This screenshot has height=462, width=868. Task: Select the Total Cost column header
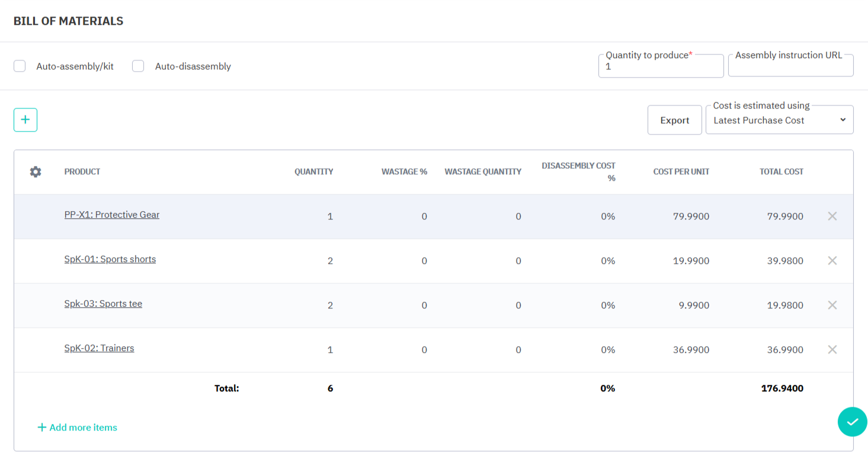[781, 172]
